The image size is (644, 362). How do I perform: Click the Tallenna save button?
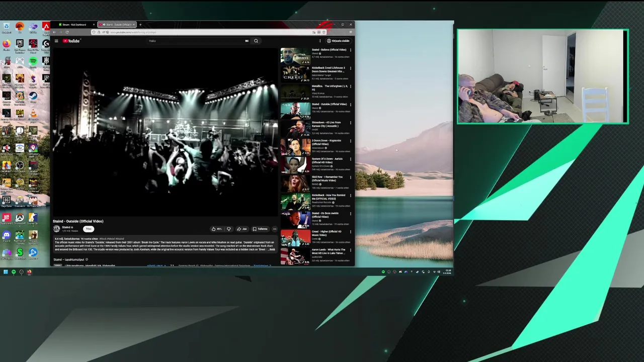260,229
